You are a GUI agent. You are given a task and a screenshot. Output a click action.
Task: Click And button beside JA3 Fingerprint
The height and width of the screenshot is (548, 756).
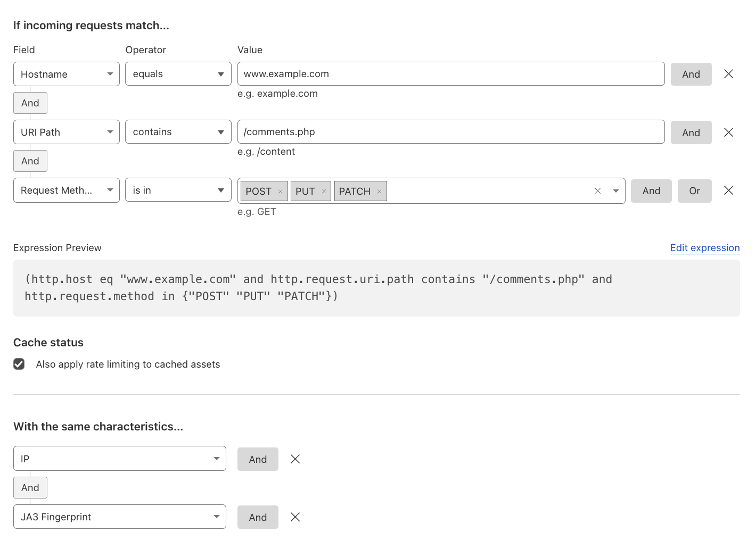258,517
